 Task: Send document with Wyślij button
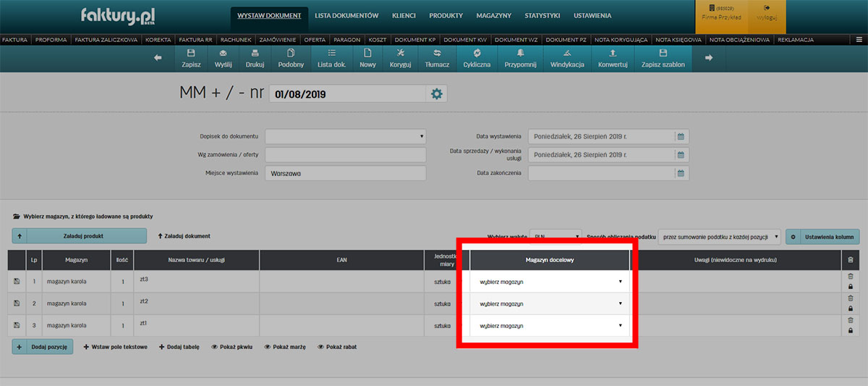coord(224,59)
